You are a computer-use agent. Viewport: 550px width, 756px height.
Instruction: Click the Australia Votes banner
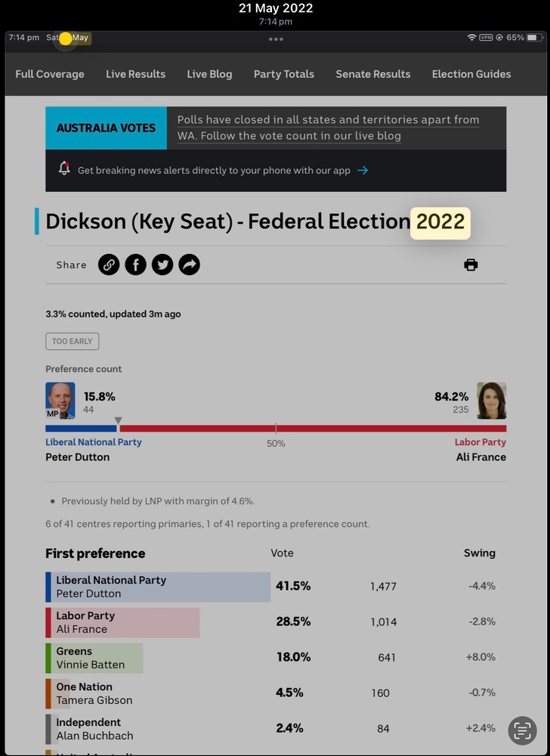pyautogui.click(x=106, y=128)
